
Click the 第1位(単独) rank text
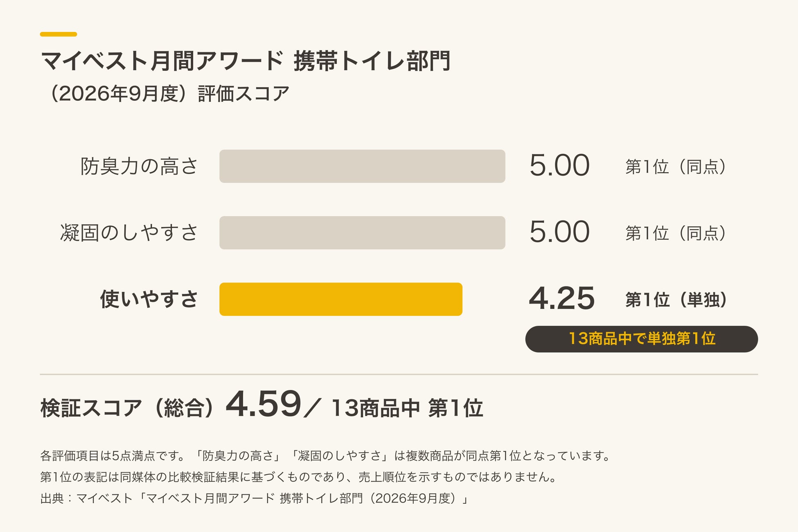[676, 300]
